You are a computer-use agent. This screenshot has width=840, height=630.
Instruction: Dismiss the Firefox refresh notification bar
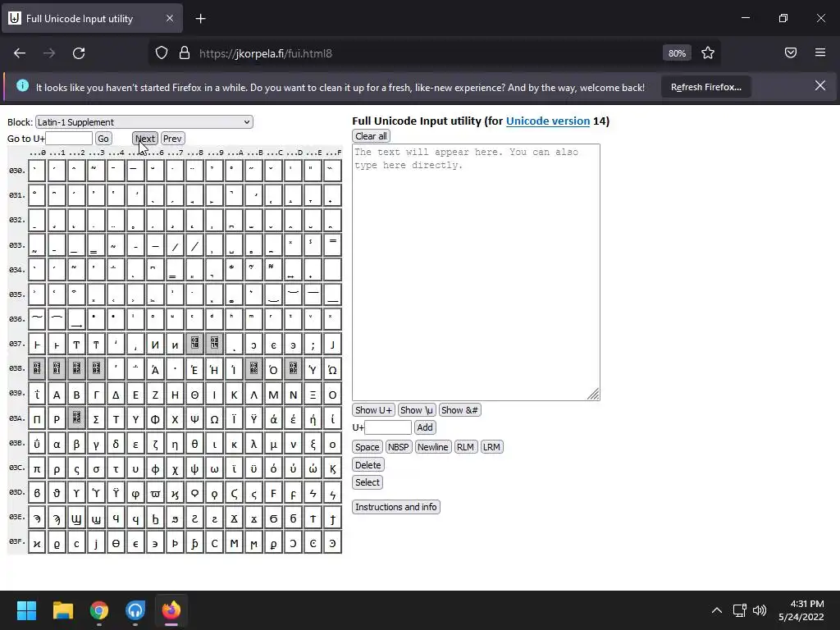point(819,85)
